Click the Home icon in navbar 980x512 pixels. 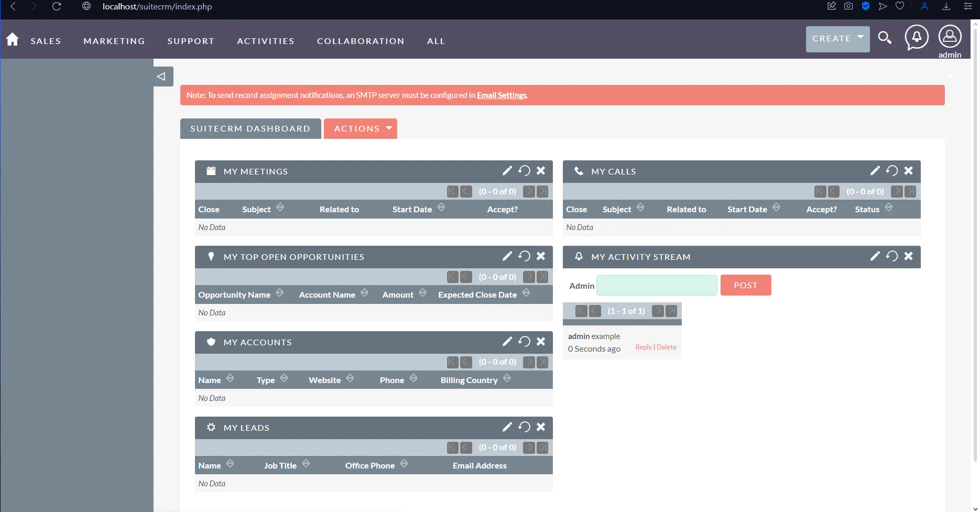tap(13, 40)
